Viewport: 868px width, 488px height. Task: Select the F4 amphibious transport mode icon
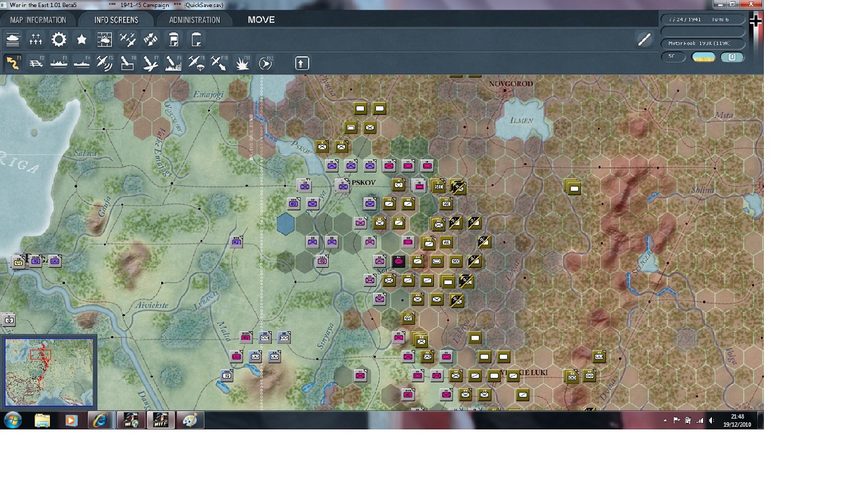click(82, 63)
